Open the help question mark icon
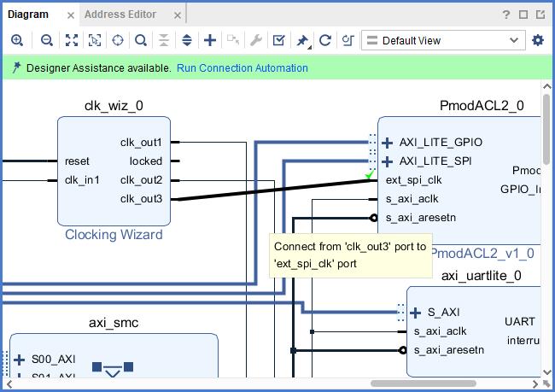555x392 pixels. 506,15
